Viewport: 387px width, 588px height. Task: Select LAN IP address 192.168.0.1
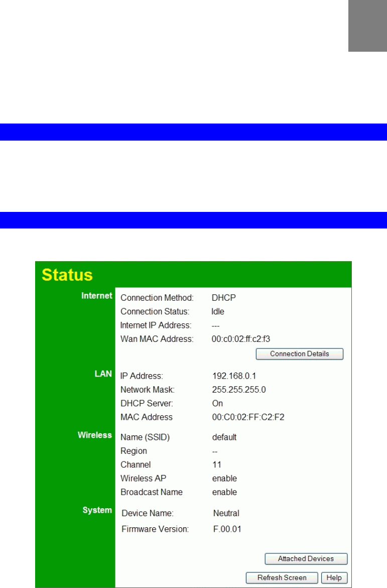pyautogui.click(x=234, y=376)
